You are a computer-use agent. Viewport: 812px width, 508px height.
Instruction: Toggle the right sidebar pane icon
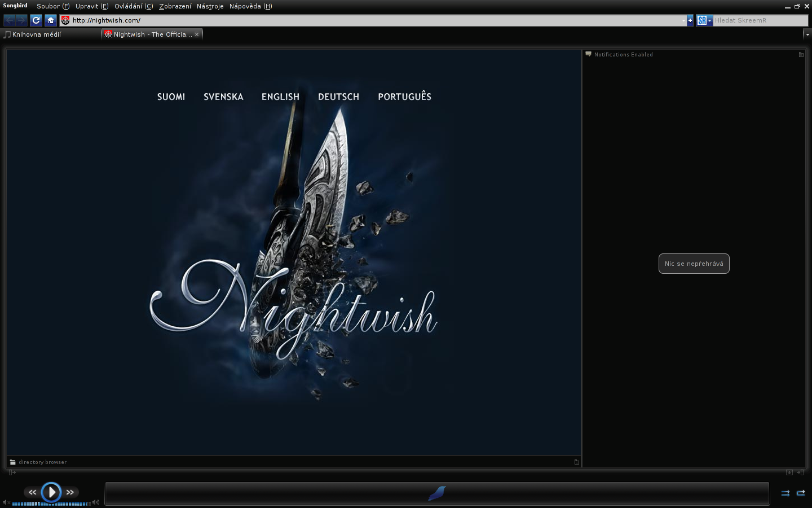(800, 472)
